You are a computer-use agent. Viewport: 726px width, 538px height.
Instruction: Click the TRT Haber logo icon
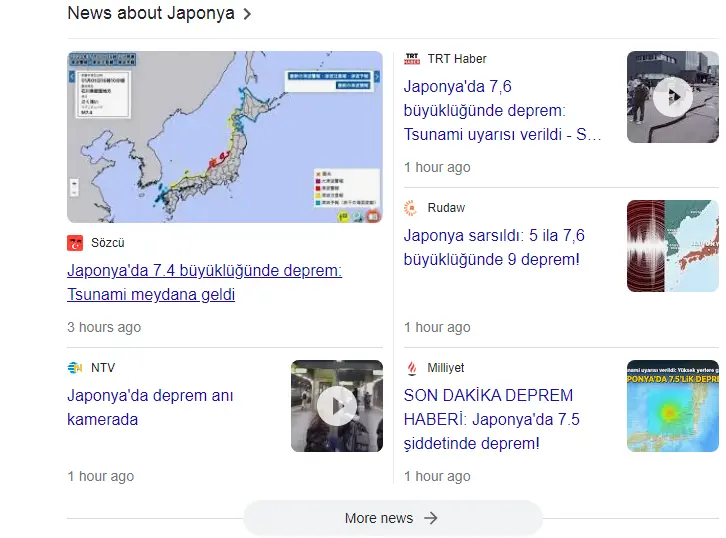[x=412, y=59]
